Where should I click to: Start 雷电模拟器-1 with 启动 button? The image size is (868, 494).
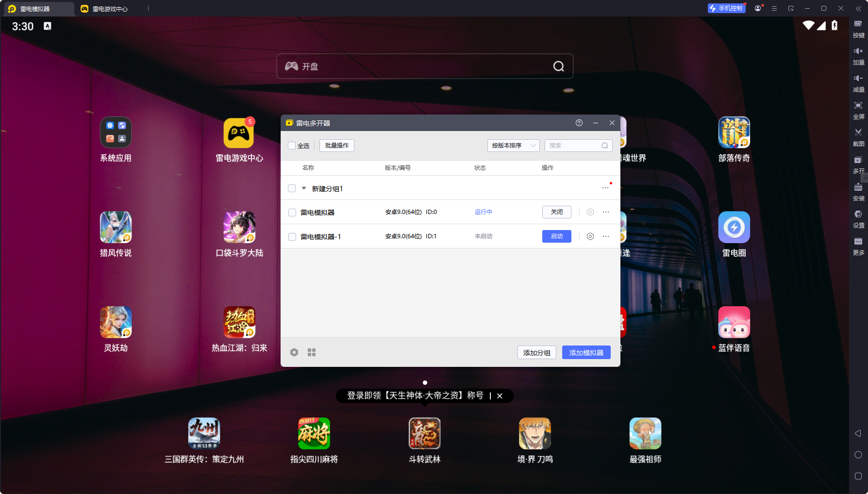pos(557,236)
